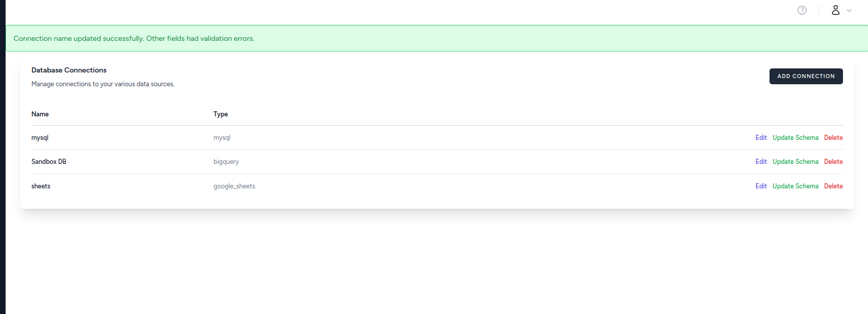Click the google_sheets type cell
868x314 pixels.
234,186
